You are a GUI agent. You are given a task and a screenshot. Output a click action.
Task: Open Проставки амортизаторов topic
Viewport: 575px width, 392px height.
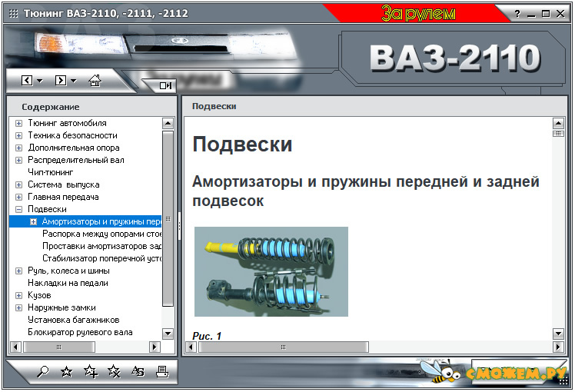(101, 246)
